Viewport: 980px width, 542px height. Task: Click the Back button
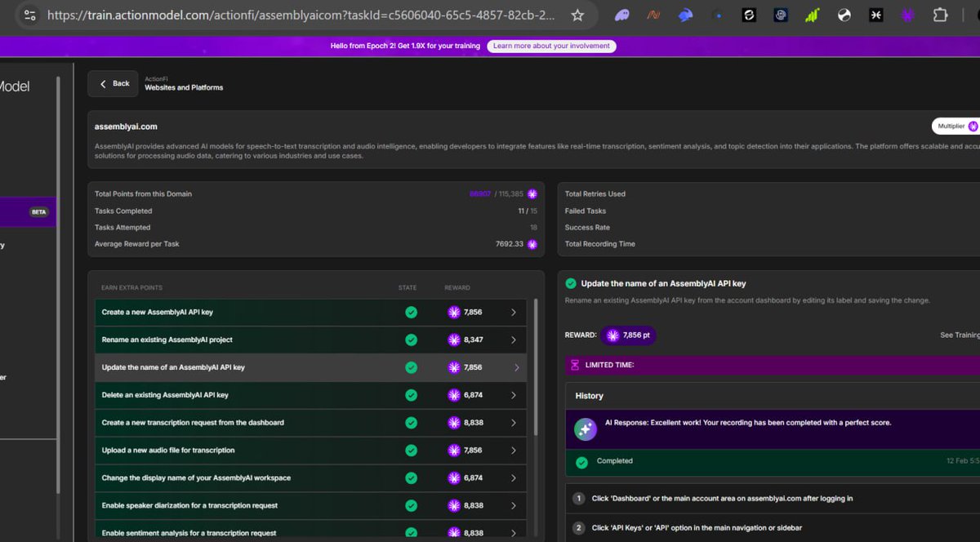pyautogui.click(x=114, y=83)
